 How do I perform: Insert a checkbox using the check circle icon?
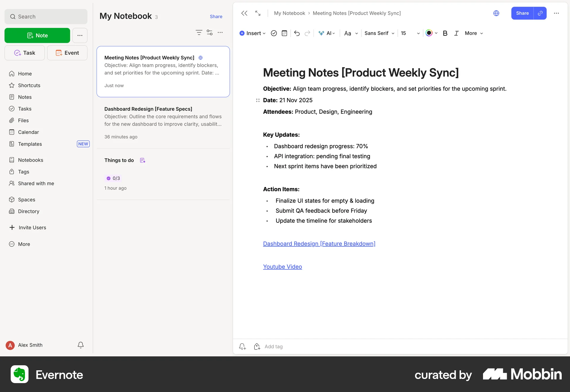(274, 33)
